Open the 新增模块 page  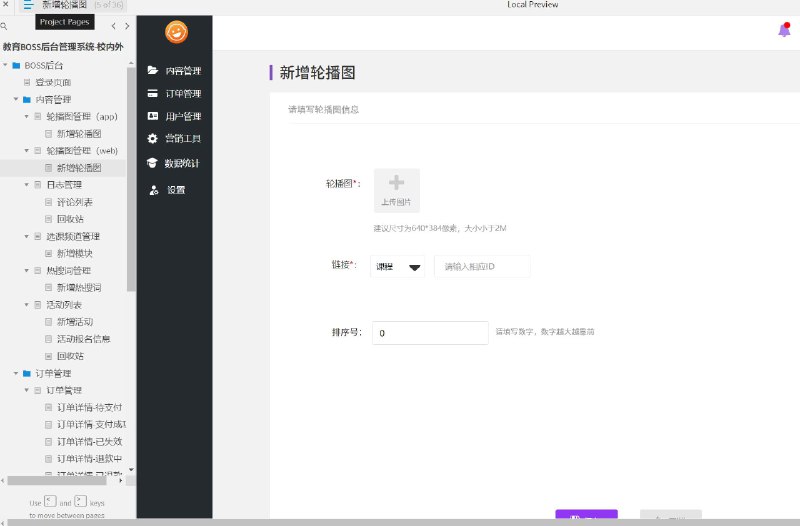pyautogui.click(x=74, y=253)
